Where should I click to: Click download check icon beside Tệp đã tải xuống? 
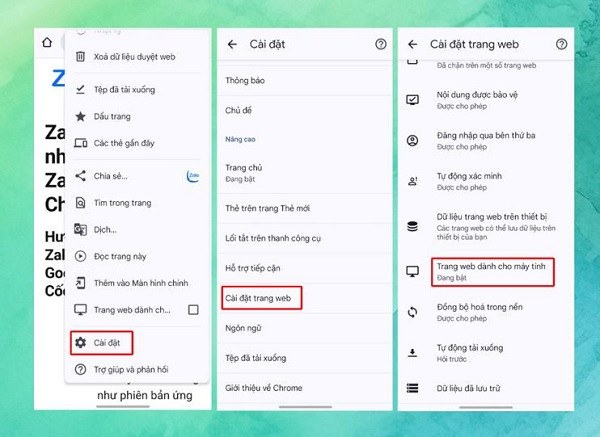click(80, 90)
